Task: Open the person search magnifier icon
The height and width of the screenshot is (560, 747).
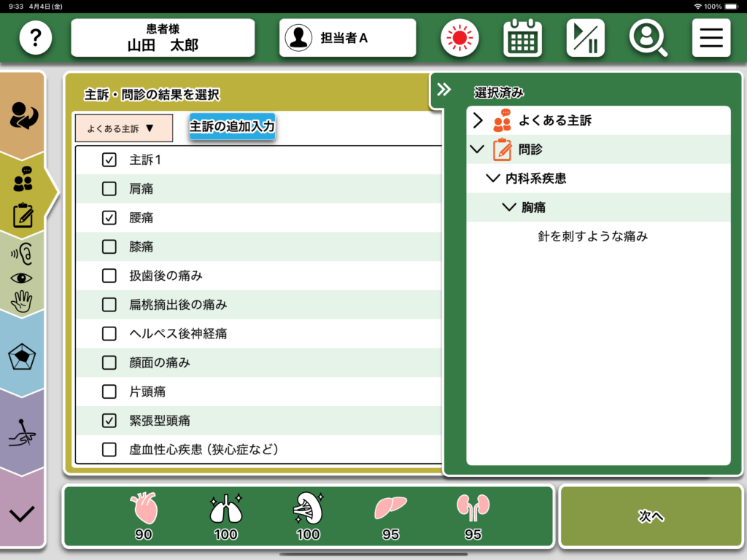Action: [648, 38]
